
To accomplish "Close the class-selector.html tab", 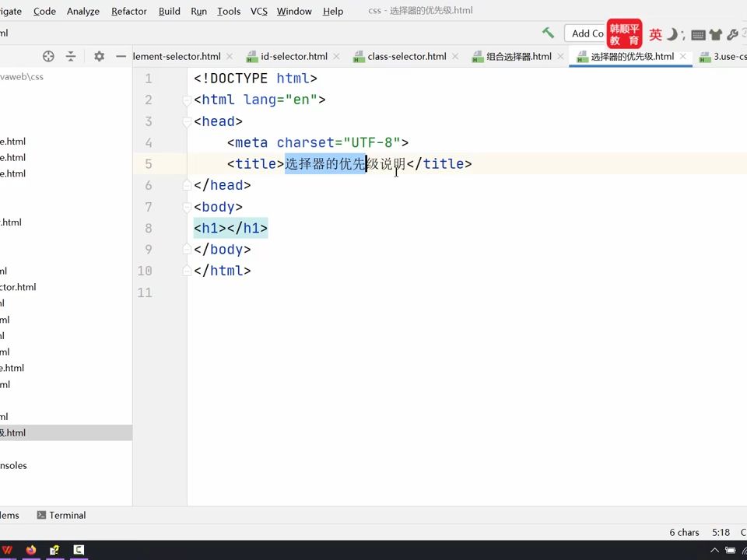I will point(455,56).
